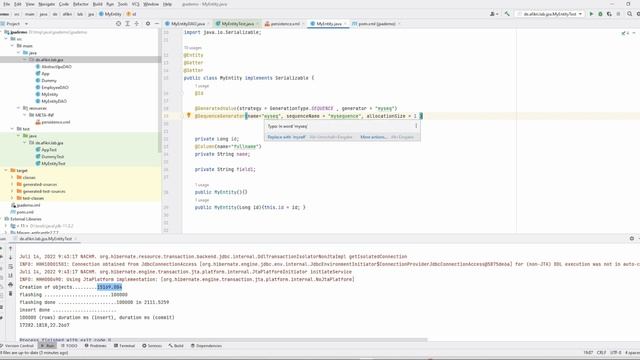The width and height of the screenshot is (640, 360).
Task: Open the TODO tool window
Action: [x=69, y=346]
